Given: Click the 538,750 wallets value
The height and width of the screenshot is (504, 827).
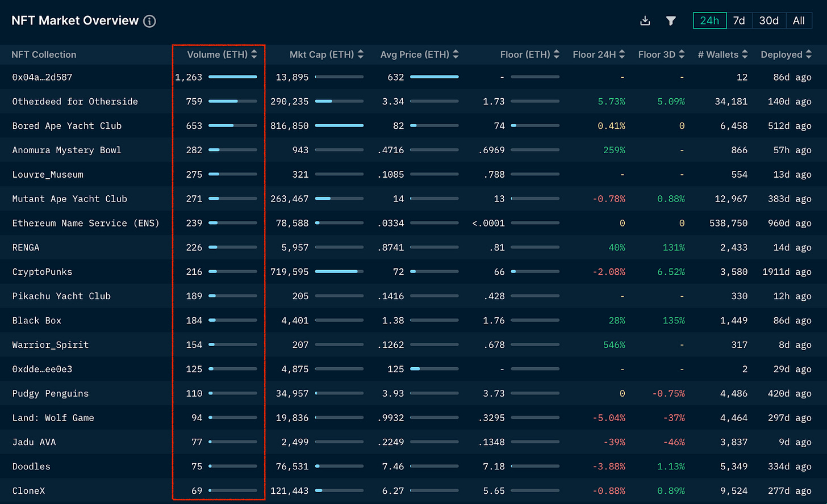Looking at the screenshot, I should 729,224.
